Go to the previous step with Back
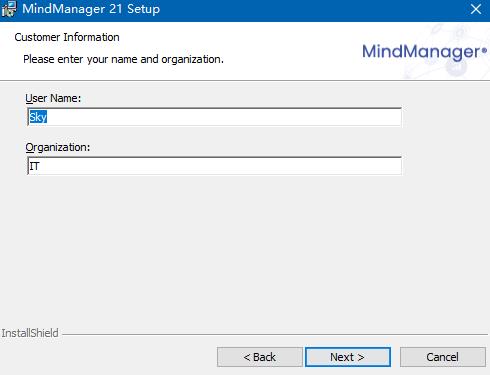Viewport: 490px width, 375px height. [260, 357]
